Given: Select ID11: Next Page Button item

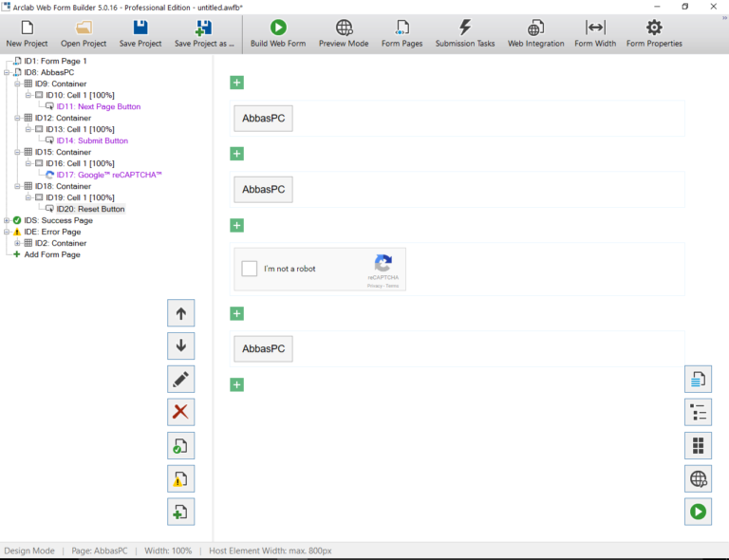Looking at the screenshot, I should click(x=99, y=106).
